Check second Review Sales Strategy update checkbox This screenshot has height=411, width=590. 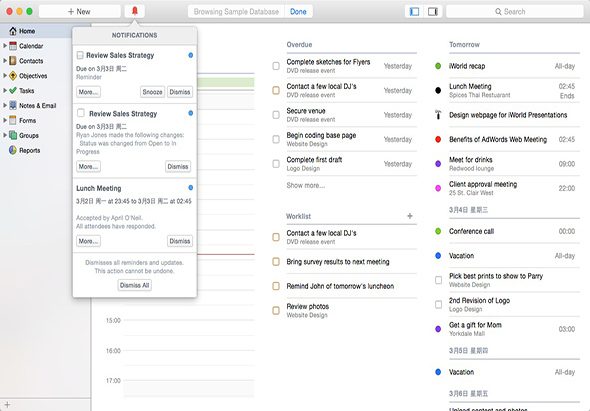coord(81,113)
